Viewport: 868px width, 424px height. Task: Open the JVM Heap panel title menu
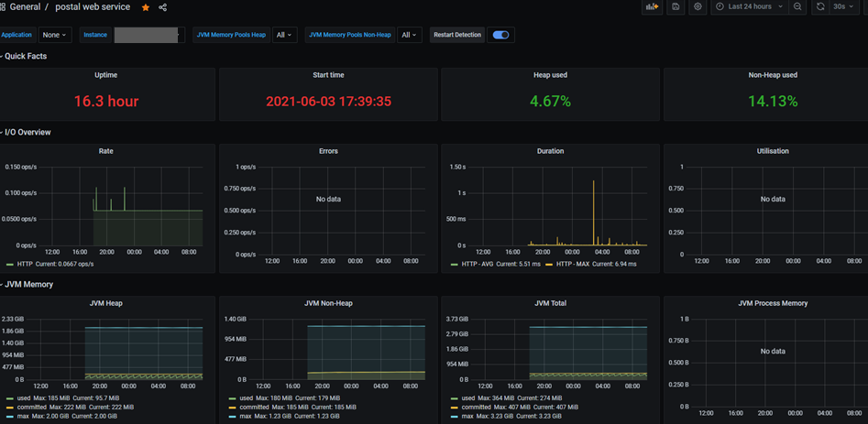pyautogui.click(x=106, y=303)
